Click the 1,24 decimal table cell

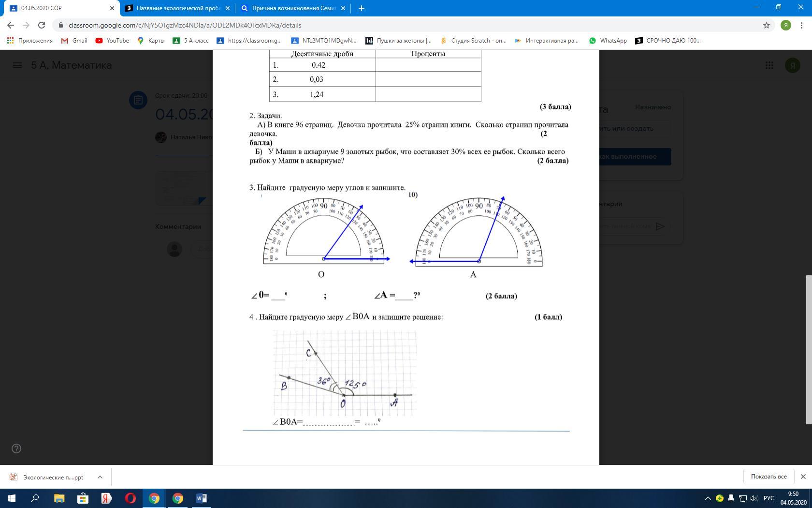point(322,94)
